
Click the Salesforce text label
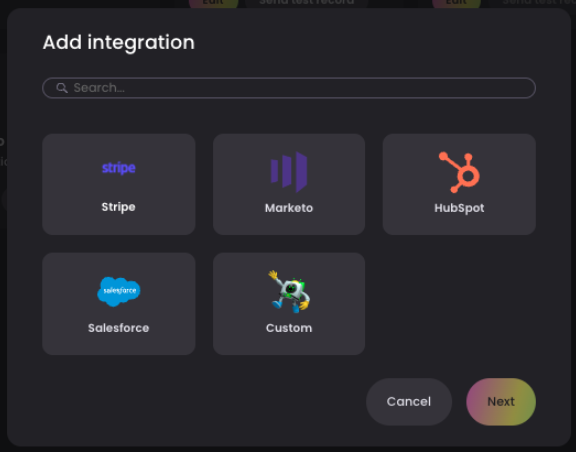(119, 328)
